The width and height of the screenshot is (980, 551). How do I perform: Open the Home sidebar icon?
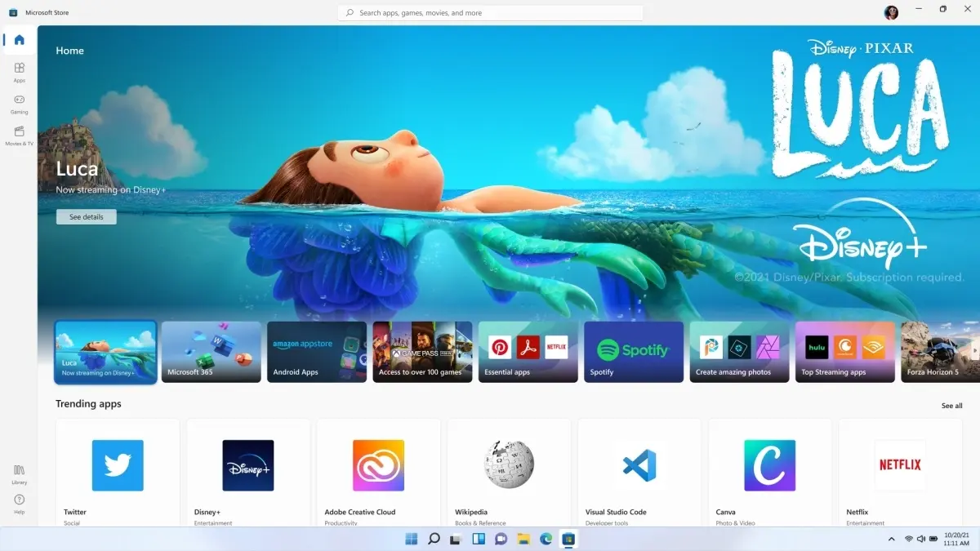pyautogui.click(x=20, y=40)
